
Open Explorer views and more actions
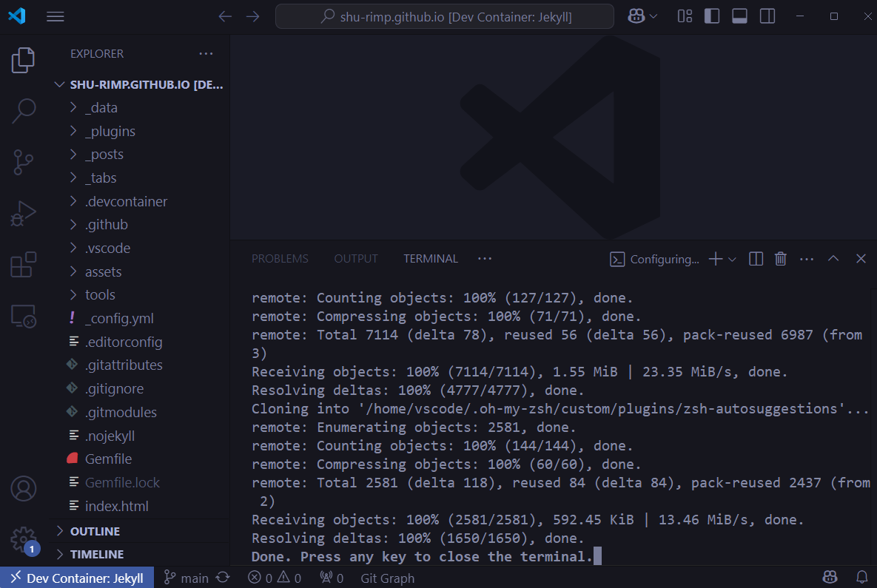coord(206,54)
